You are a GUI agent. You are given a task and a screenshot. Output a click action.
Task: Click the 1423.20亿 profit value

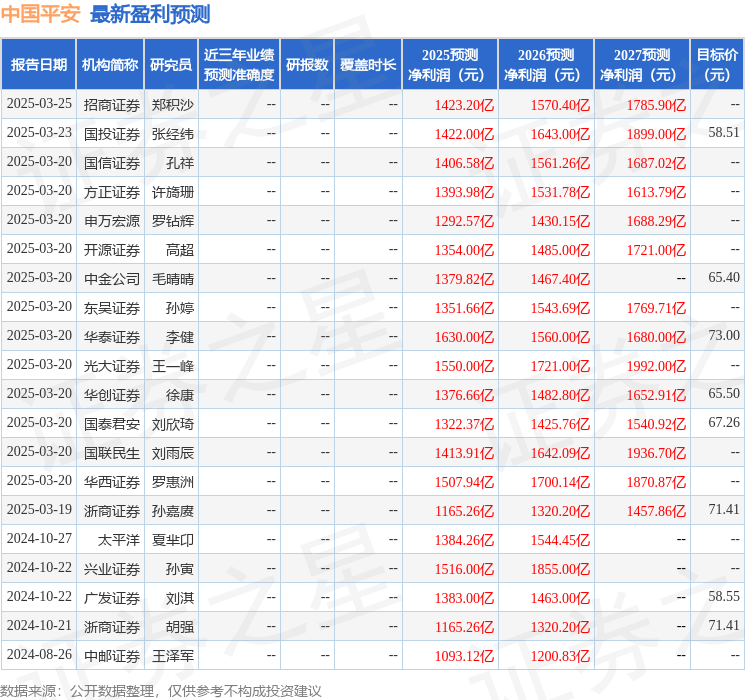pyautogui.click(x=464, y=105)
